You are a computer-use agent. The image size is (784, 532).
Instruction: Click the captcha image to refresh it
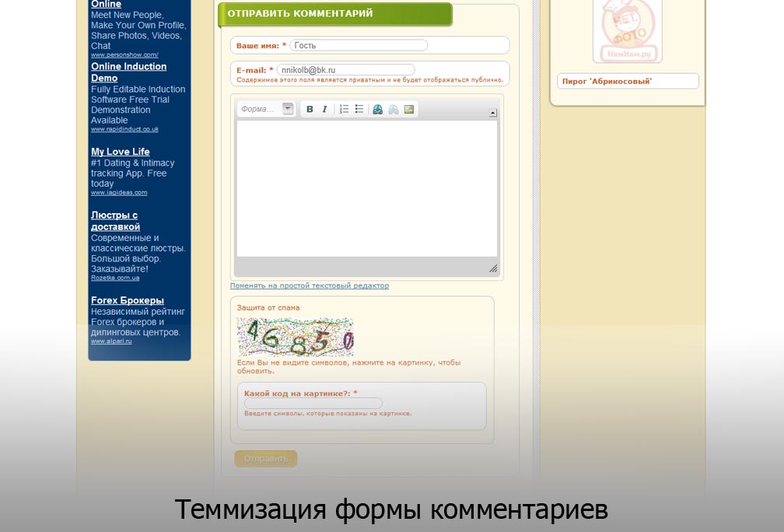[x=296, y=337]
